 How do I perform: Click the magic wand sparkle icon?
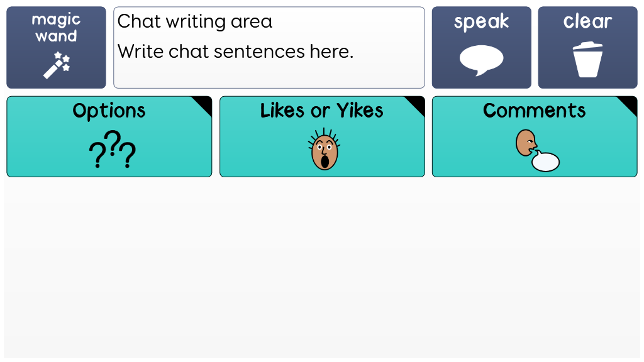(57, 65)
